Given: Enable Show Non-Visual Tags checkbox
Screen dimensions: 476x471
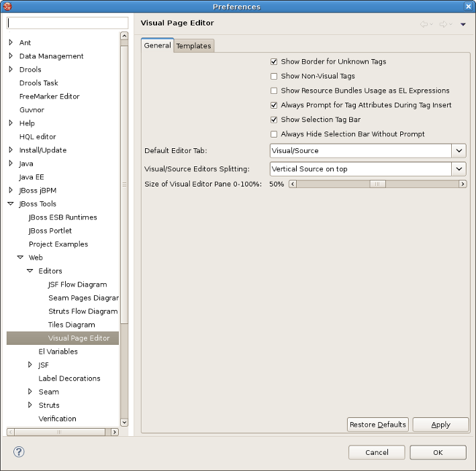Looking at the screenshot, I should click(x=274, y=76).
